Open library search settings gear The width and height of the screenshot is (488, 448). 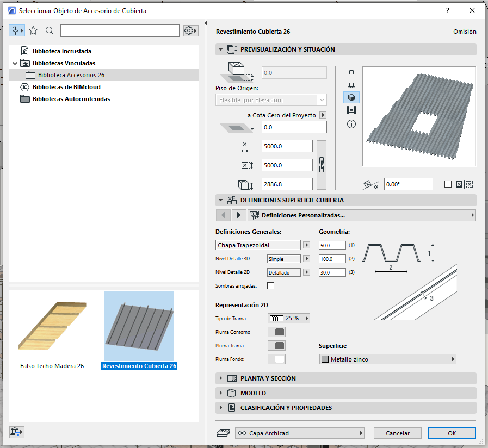[190, 30]
